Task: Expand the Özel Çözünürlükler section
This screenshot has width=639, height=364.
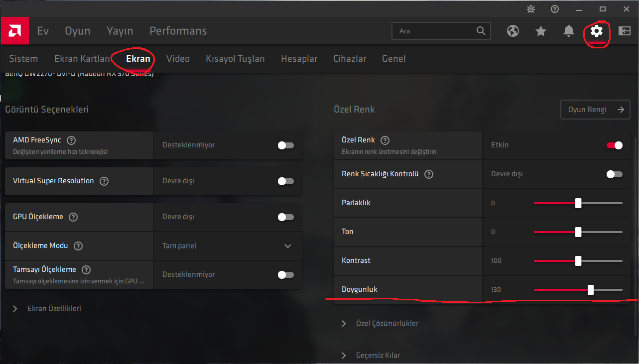Action: [380, 324]
